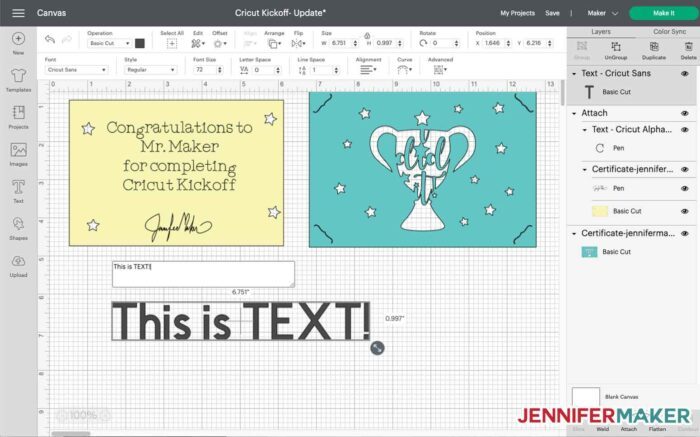
Task: Open the Flip menu
Action: pyautogui.click(x=298, y=43)
